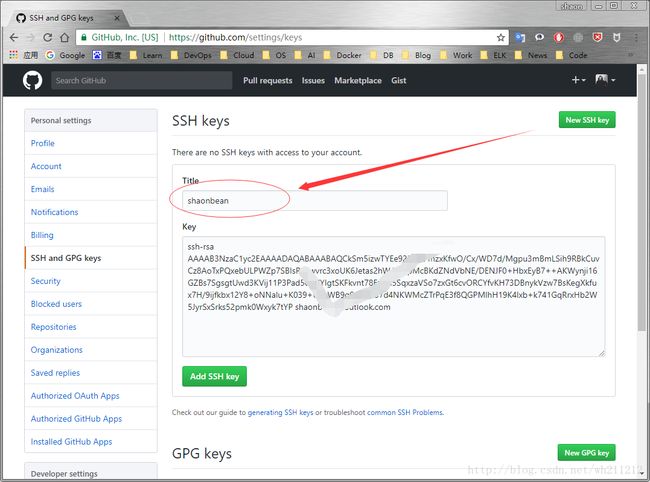Open the Apps grid bookmark icon
This screenshot has height=482, width=650.
(x=13, y=55)
